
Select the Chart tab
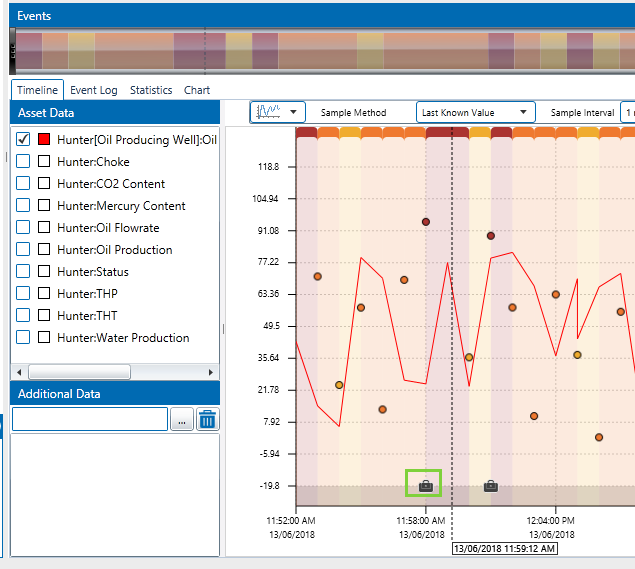(x=197, y=90)
